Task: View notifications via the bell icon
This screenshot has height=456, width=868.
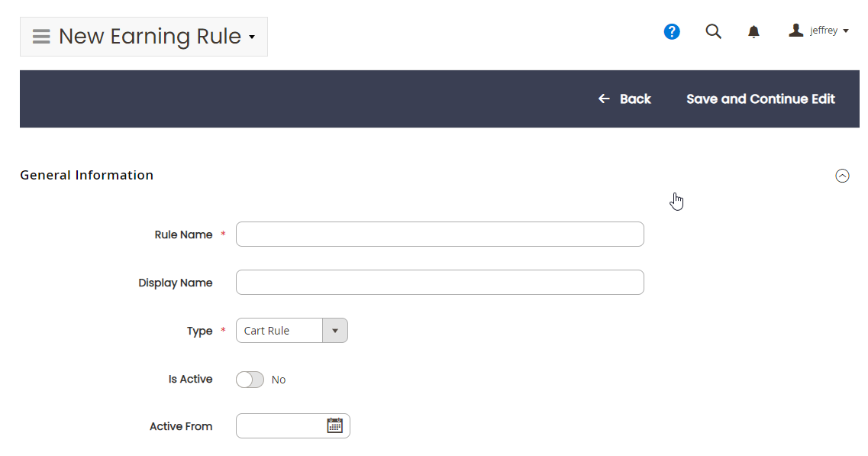Action: (x=753, y=31)
